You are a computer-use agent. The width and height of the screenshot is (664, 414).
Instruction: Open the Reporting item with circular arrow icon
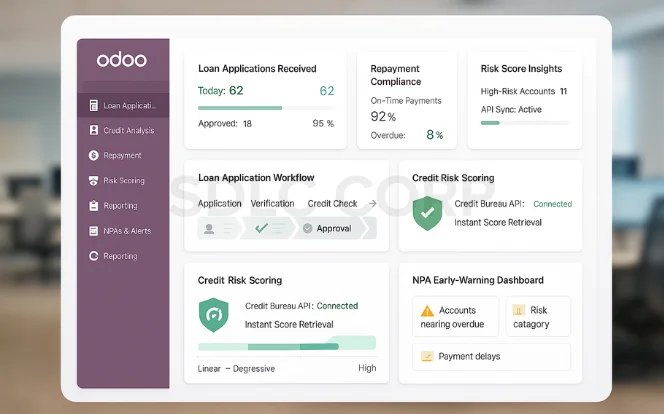[x=120, y=256]
